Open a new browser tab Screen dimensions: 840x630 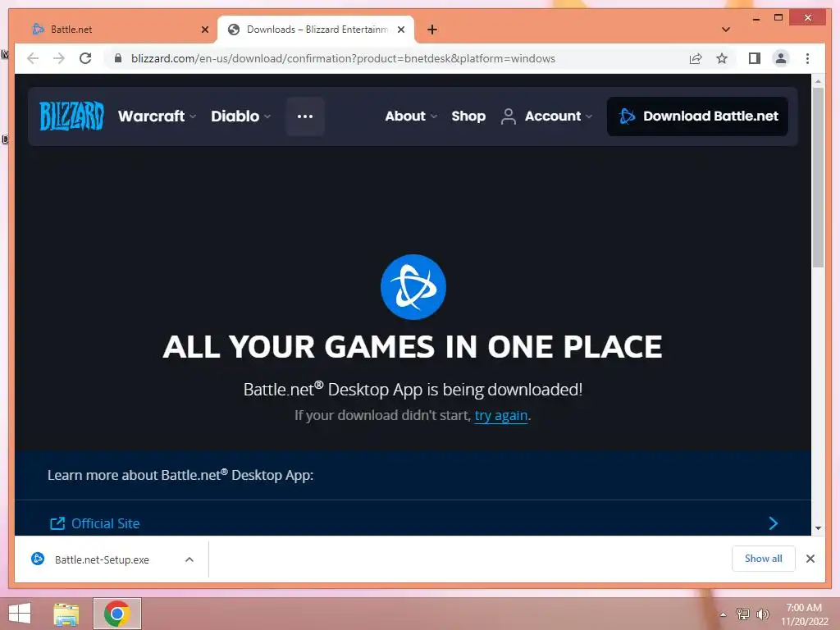pyautogui.click(x=432, y=30)
